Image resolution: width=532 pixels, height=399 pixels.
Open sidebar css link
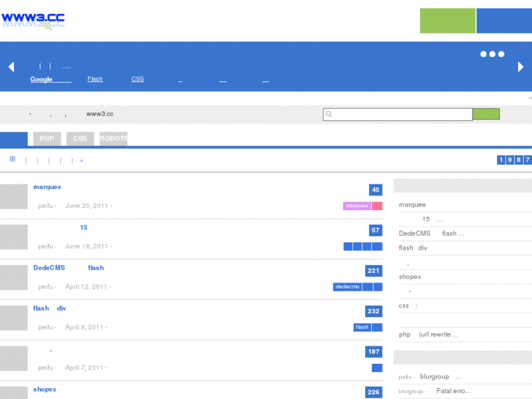[x=408, y=306]
